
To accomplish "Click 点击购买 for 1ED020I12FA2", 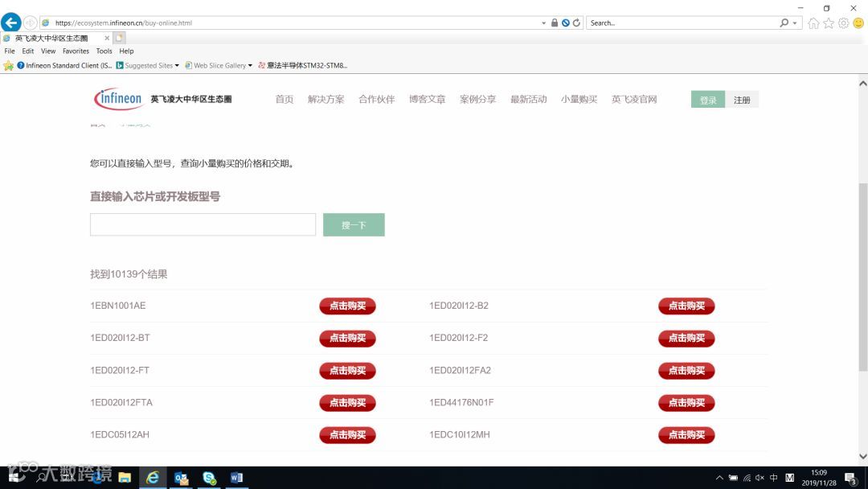I will point(686,371).
